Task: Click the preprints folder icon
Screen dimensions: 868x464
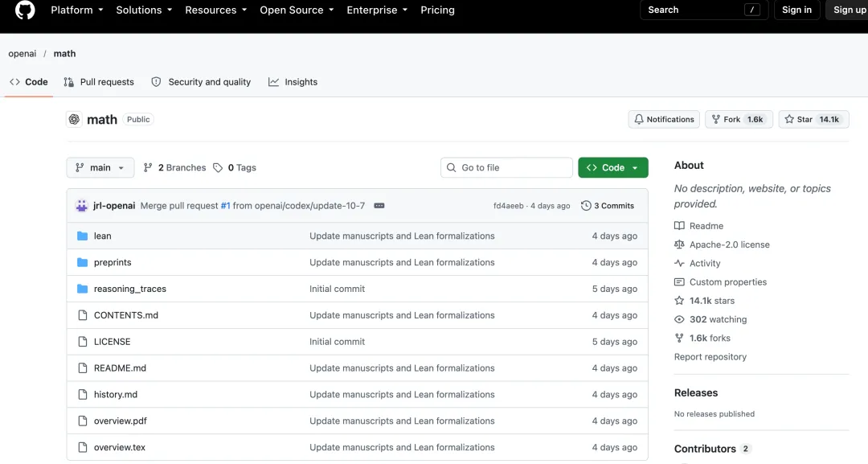Action: 83,262
